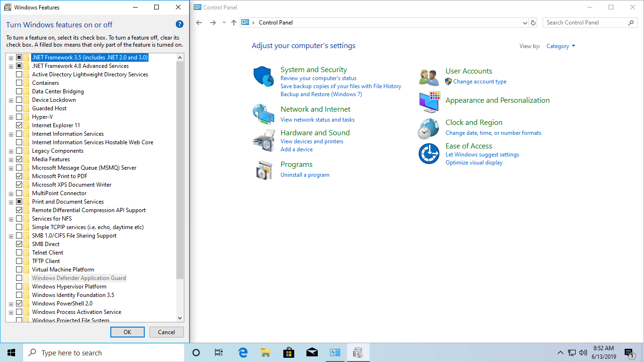Screen dimensions: 644x362
Task: Click the search magnifier in Control Panel
Action: coord(631,23)
